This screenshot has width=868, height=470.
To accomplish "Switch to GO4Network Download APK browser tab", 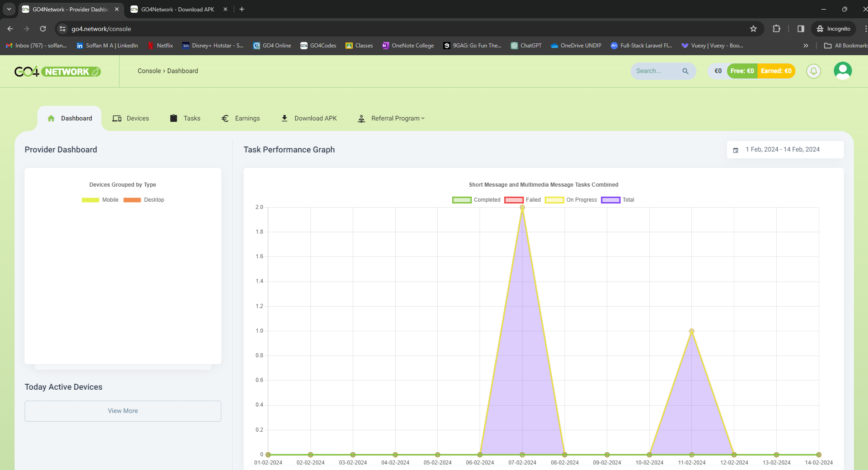I will [x=178, y=9].
